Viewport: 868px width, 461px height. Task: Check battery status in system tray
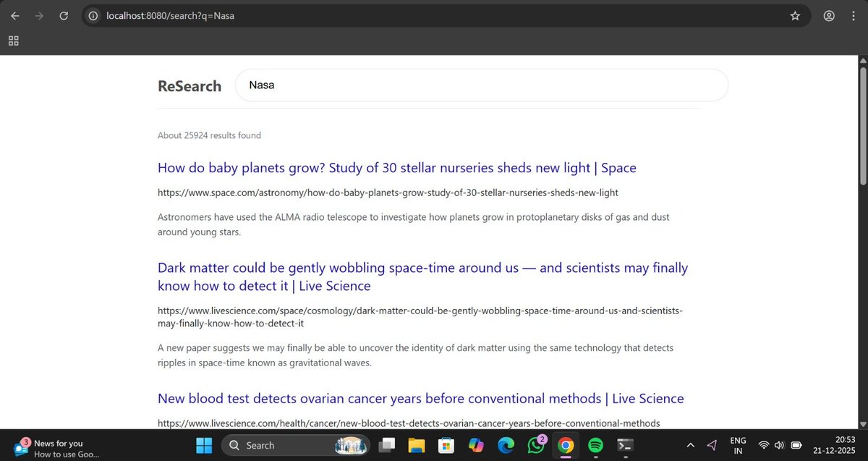point(796,445)
